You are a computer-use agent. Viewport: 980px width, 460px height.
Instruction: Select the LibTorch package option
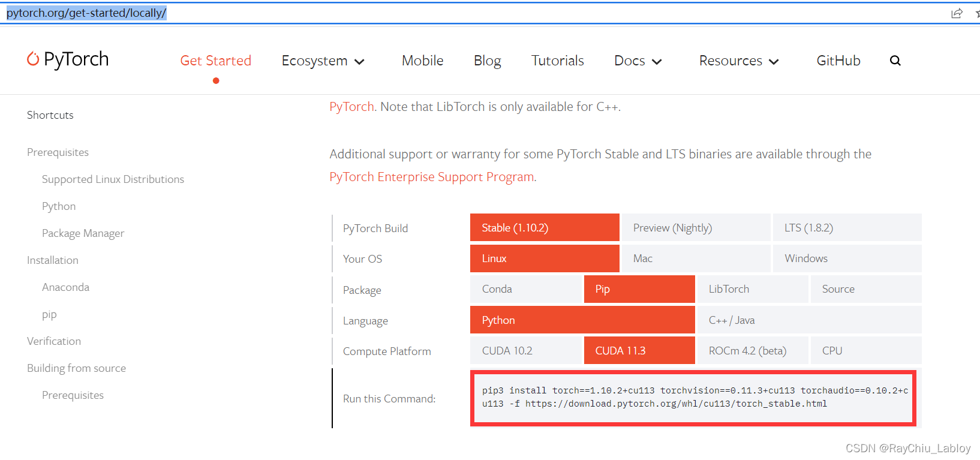click(753, 289)
